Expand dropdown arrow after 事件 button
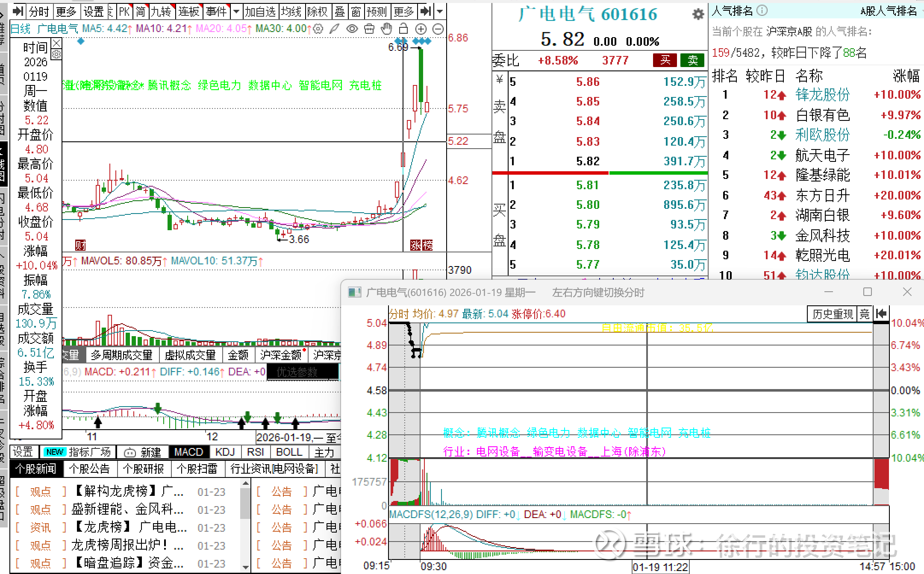The height and width of the screenshot is (574, 924). click(236, 12)
